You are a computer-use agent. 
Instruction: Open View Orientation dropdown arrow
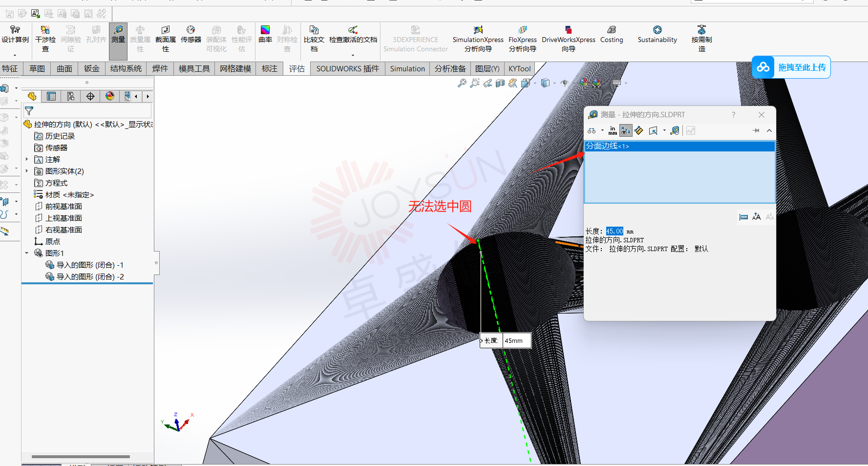tap(535, 84)
